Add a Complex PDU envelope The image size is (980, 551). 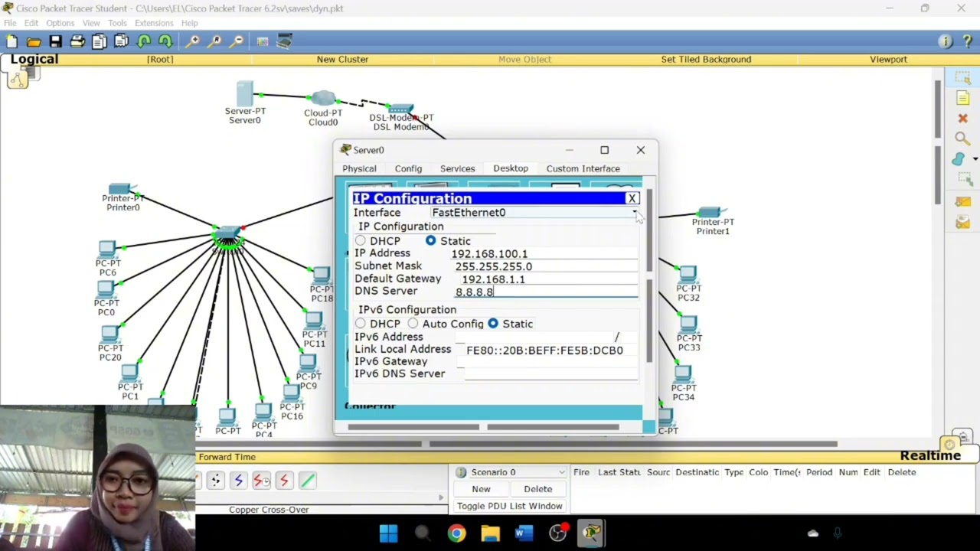(962, 222)
